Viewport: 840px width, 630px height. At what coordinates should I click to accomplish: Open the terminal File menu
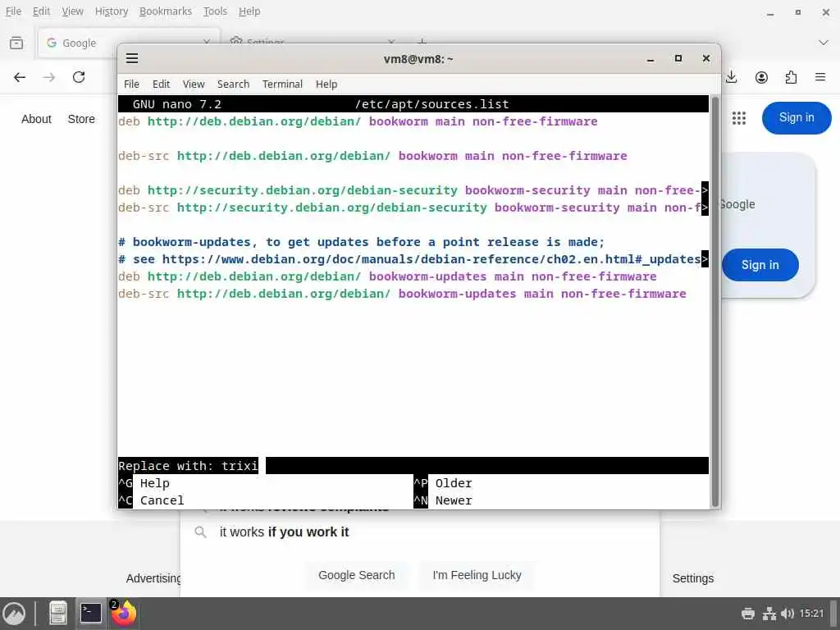(131, 84)
